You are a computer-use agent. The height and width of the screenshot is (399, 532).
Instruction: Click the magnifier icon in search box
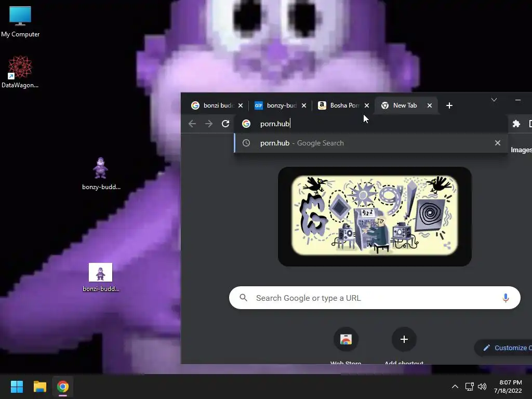pos(243,298)
